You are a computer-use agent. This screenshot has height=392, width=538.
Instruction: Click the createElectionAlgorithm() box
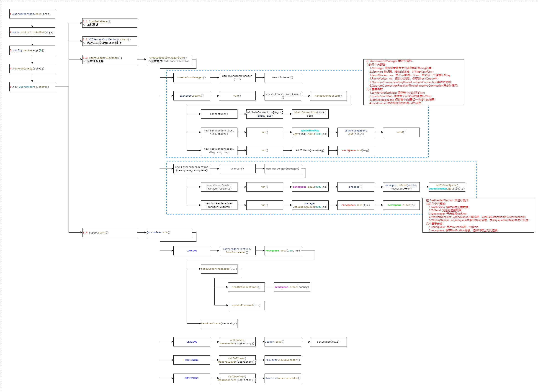[169, 59]
